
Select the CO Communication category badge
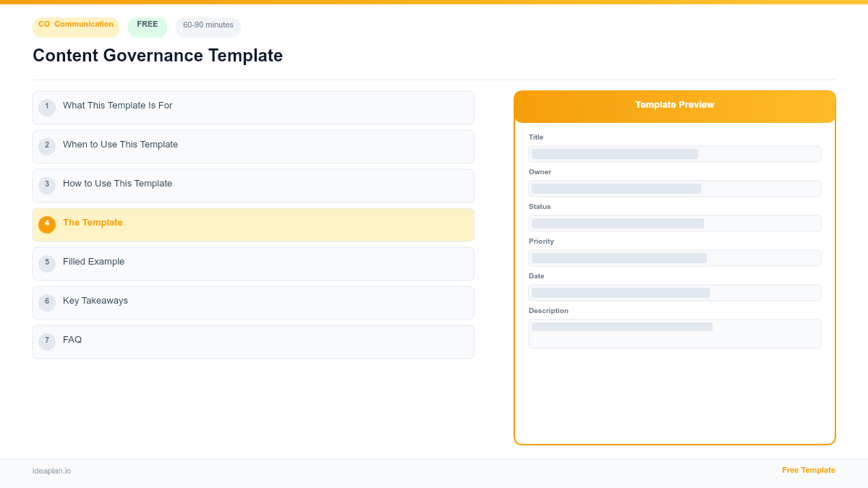75,27
